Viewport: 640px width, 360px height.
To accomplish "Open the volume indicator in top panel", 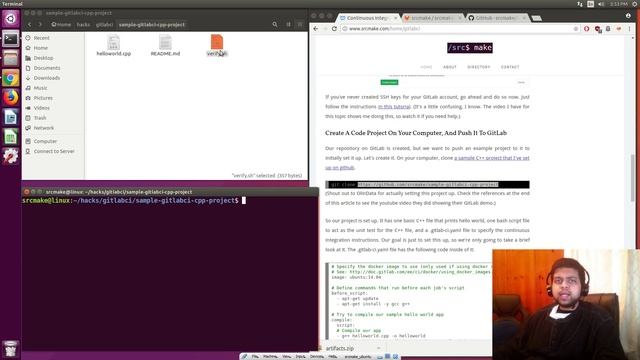I will click(601, 4).
